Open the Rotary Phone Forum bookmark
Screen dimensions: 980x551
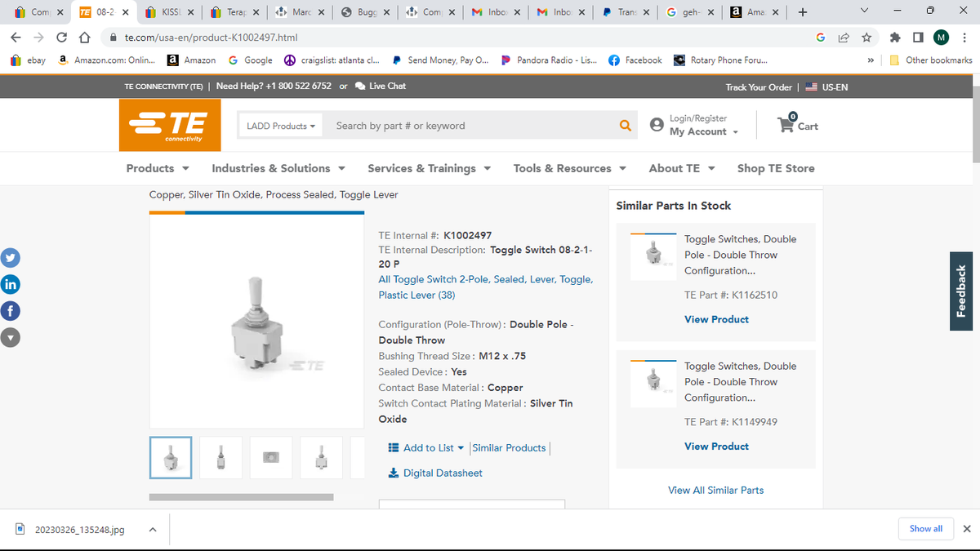pyautogui.click(x=720, y=60)
